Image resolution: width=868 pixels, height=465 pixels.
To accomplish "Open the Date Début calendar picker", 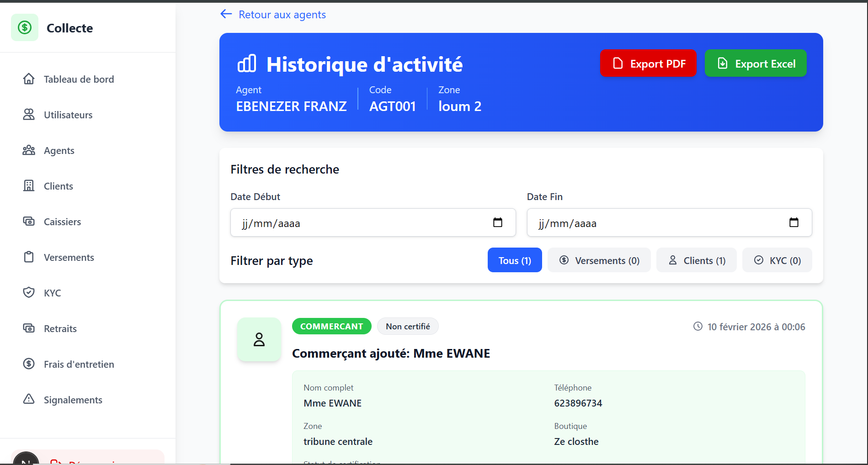I will tap(498, 222).
